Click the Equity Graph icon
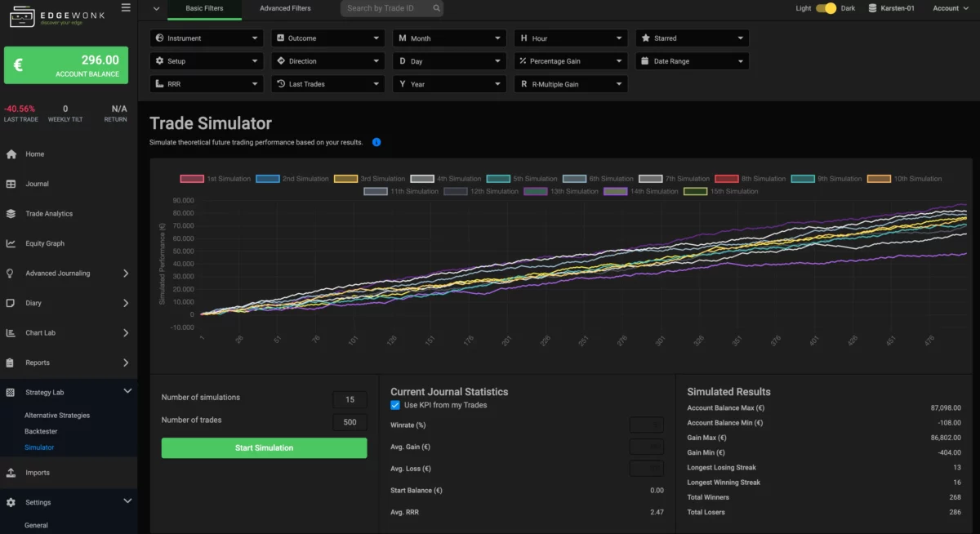The height and width of the screenshot is (534, 980). [10, 243]
